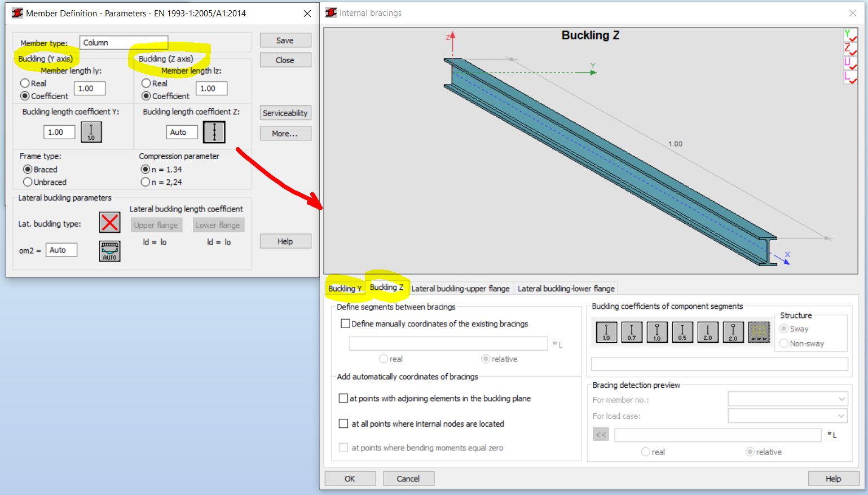Click the Buckling length coefficient Y icon
The image size is (868, 495).
[91, 131]
